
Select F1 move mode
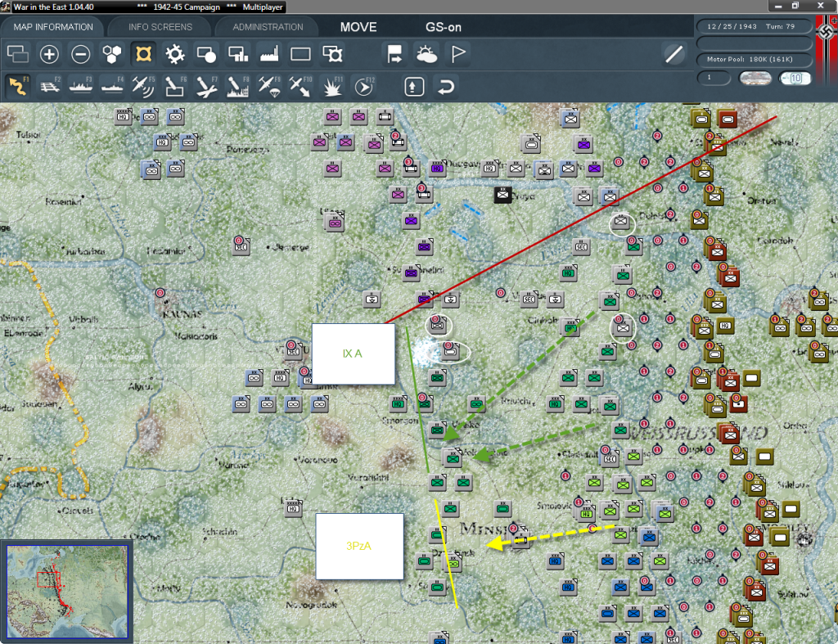coord(18,86)
